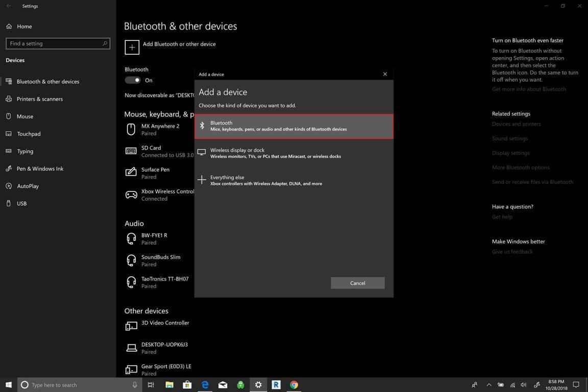Open the Mail app from taskbar

coord(223,384)
